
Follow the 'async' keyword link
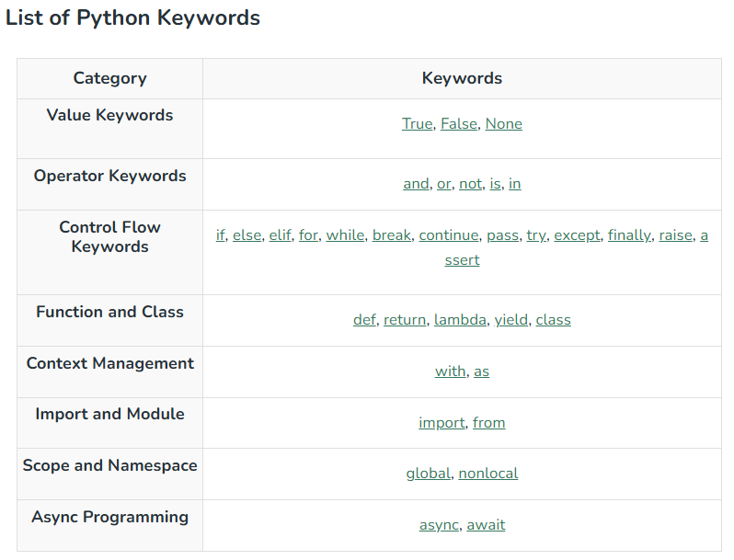[x=439, y=525]
